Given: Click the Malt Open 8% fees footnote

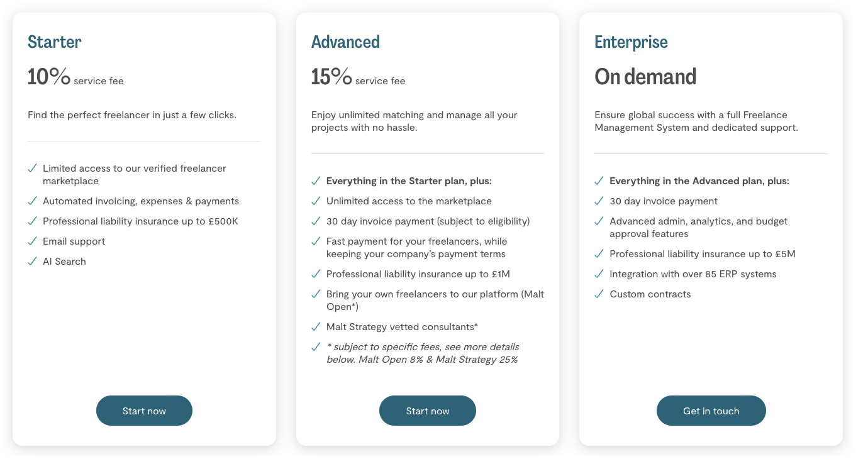Looking at the screenshot, I should tap(422, 353).
